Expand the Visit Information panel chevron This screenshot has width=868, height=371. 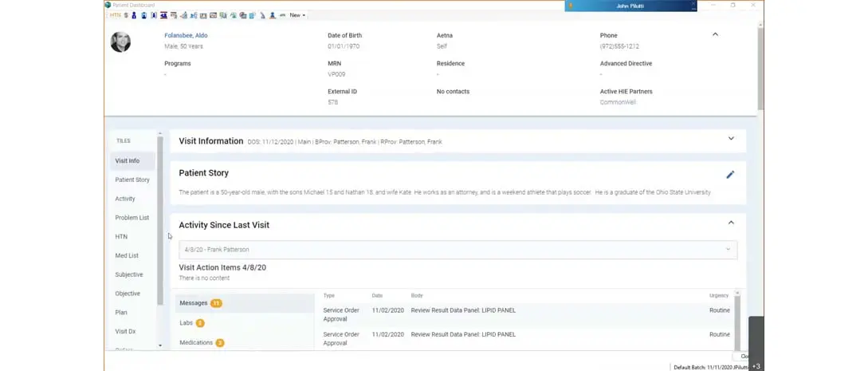tap(731, 139)
